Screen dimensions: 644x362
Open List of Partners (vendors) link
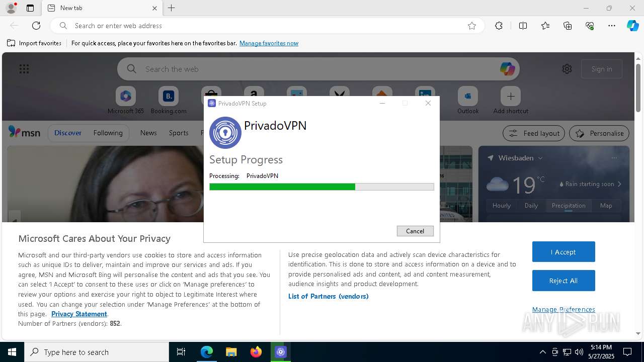(328, 296)
